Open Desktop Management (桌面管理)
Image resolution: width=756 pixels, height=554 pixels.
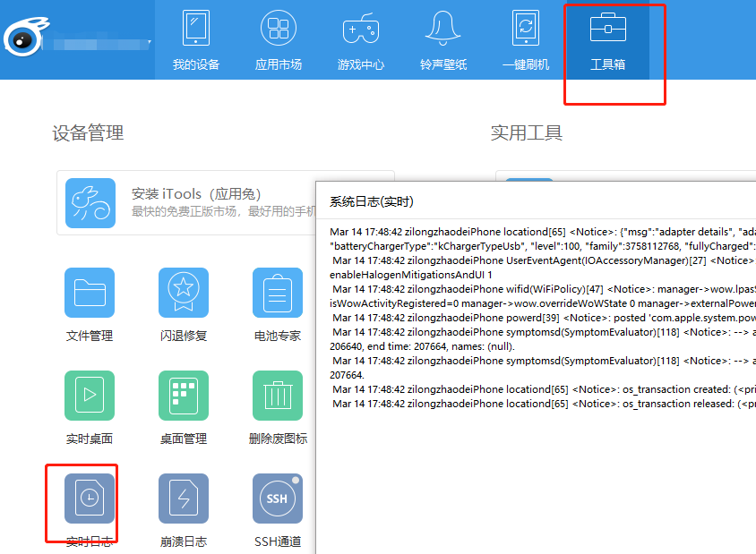pyautogui.click(x=184, y=396)
